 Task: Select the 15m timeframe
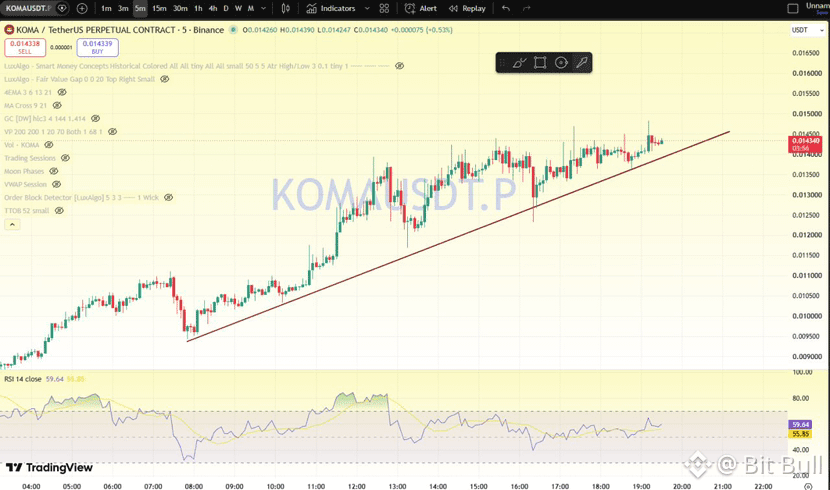(x=159, y=8)
